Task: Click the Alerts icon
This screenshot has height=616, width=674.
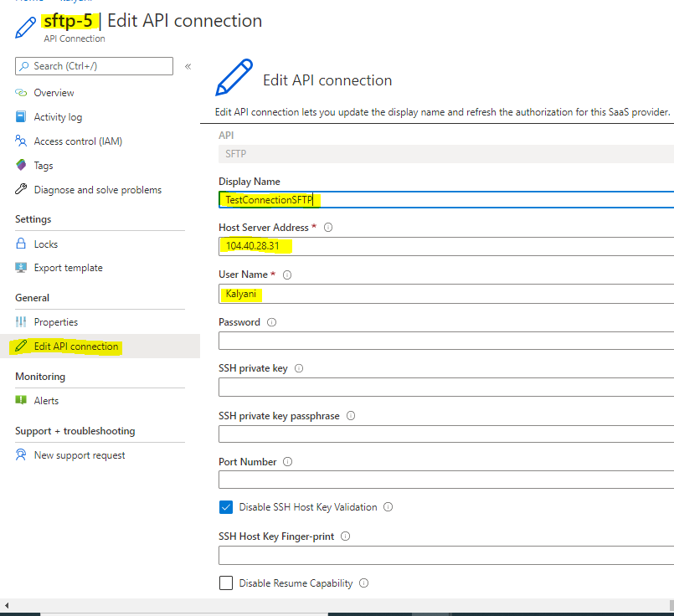Action: (21, 400)
